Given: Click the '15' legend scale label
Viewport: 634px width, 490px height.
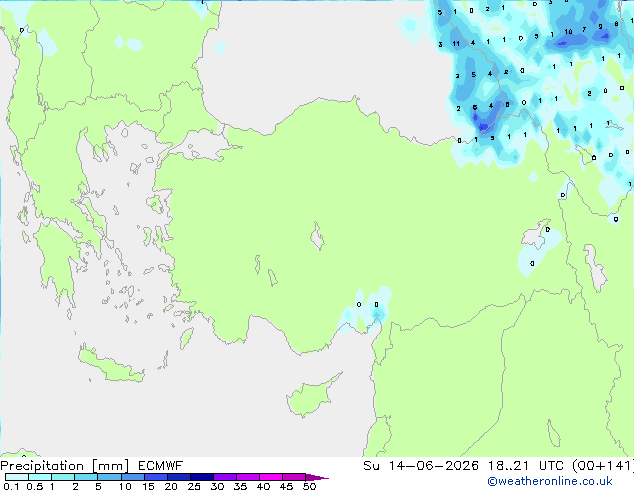Looking at the screenshot, I should [148, 486].
